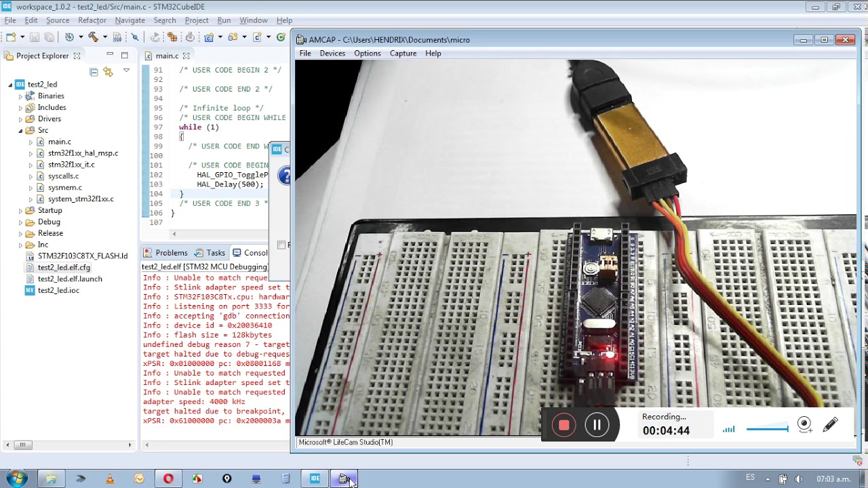The height and width of the screenshot is (488, 868).
Task: Open the Refactor menu
Action: point(92,20)
